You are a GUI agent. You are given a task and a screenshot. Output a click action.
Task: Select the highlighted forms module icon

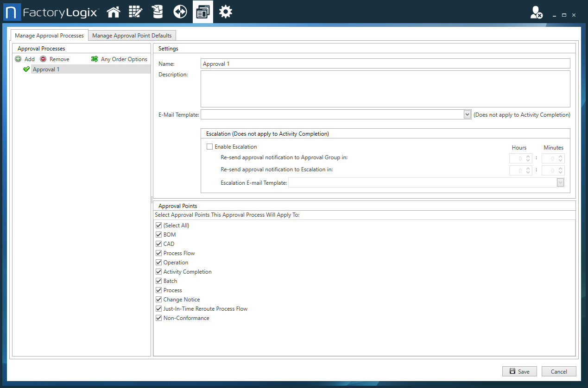[202, 11]
